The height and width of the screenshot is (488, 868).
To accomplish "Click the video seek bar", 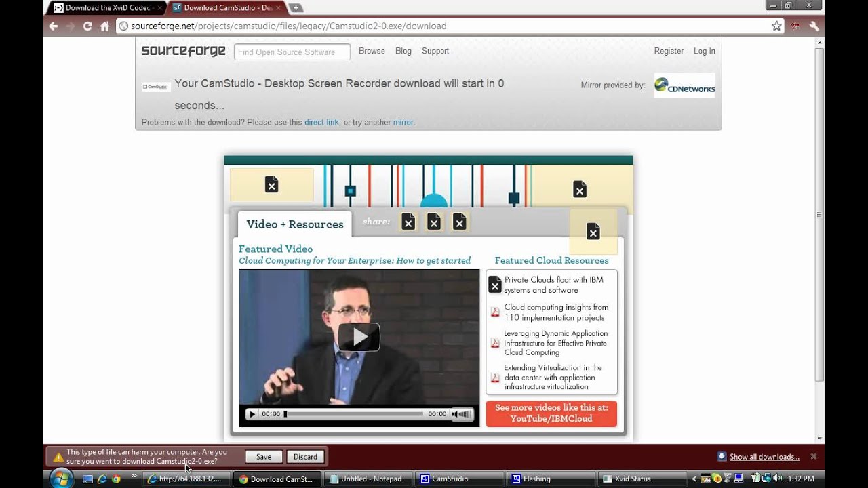I will pyautogui.click(x=354, y=414).
